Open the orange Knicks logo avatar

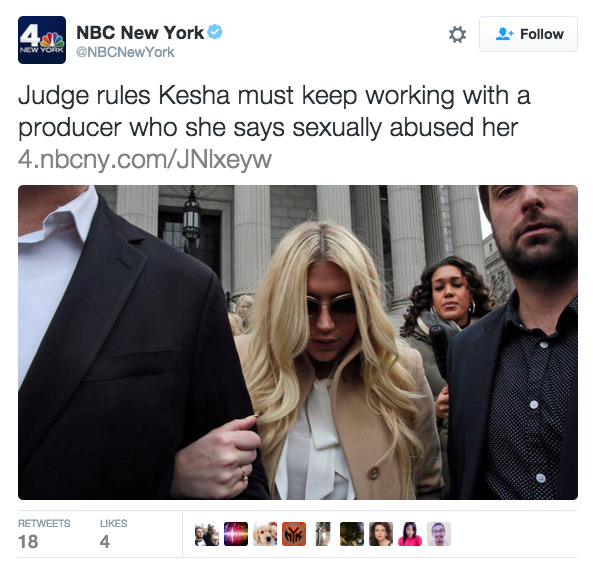294,534
